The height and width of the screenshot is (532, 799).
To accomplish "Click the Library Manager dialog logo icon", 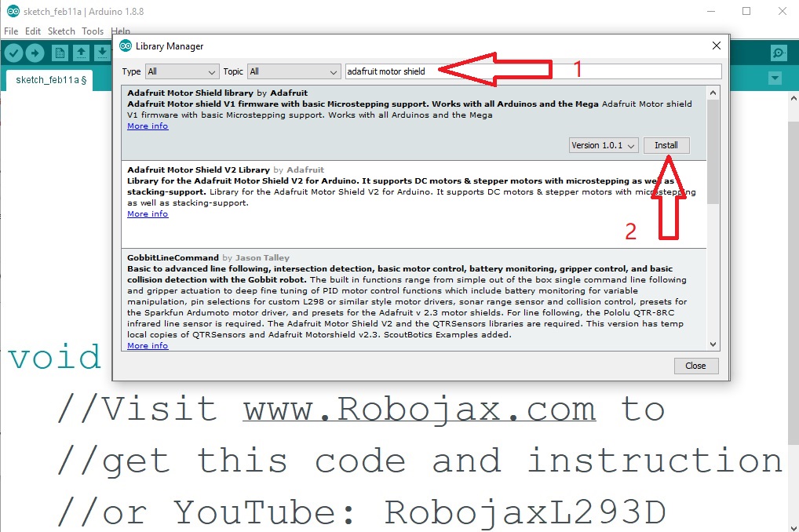I will pos(126,46).
